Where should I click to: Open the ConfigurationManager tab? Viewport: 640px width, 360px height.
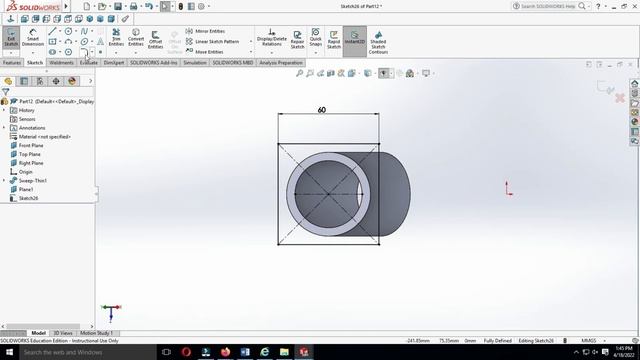pos(40,81)
